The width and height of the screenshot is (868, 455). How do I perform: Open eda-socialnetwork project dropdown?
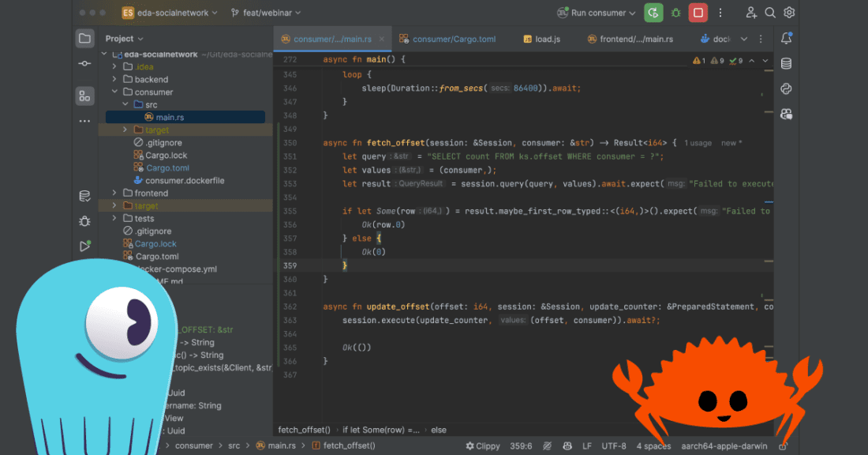(x=170, y=13)
